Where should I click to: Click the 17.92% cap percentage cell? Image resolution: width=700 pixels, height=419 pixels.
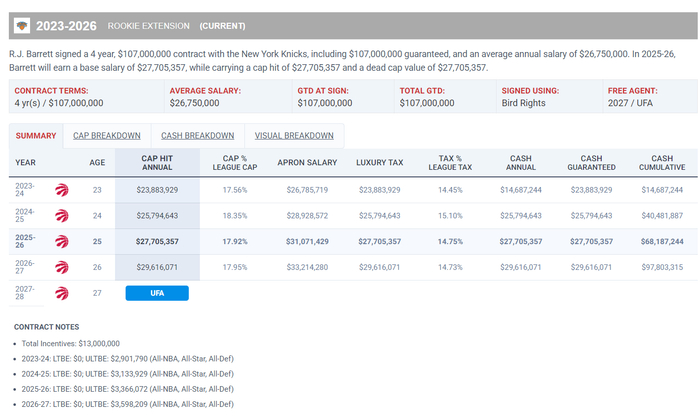coord(235,241)
